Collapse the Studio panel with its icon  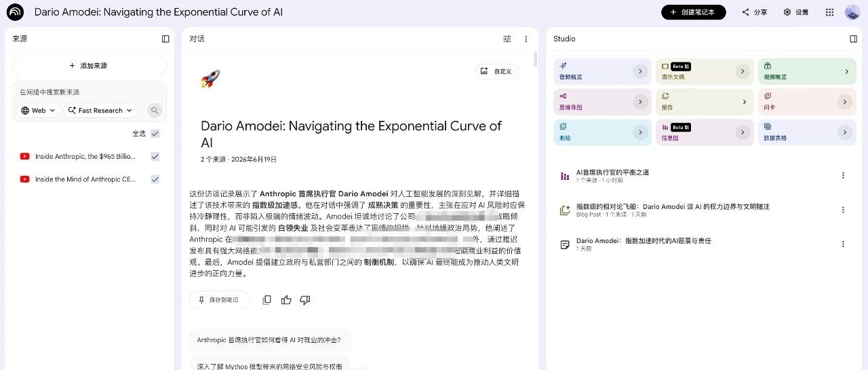pyautogui.click(x=854, y=39)
